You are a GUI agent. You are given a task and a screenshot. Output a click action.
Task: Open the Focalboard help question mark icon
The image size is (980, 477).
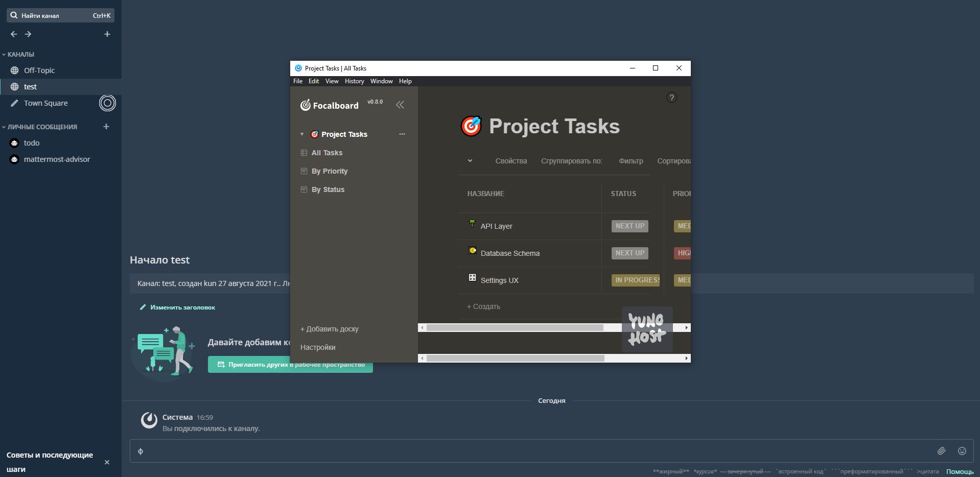671,98
